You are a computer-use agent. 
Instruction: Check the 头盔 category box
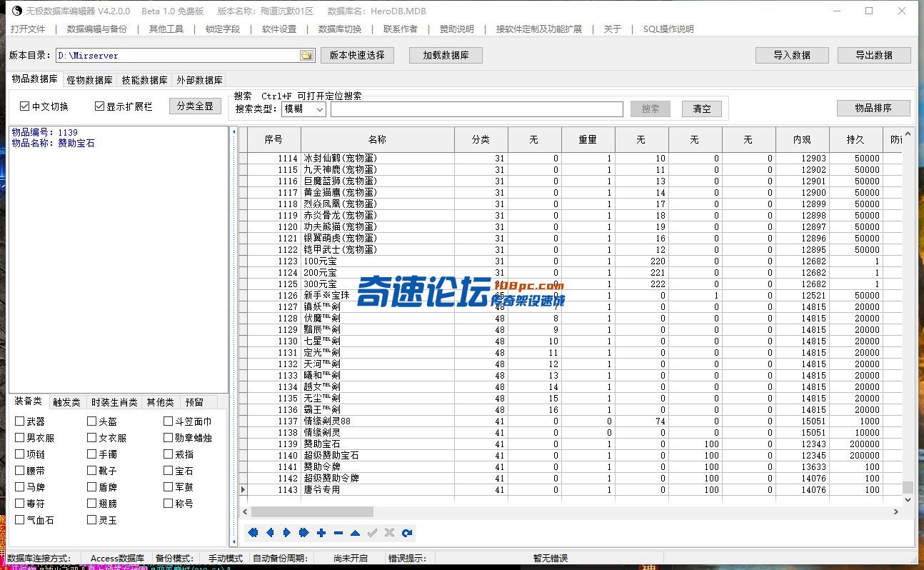coord(92,421)
